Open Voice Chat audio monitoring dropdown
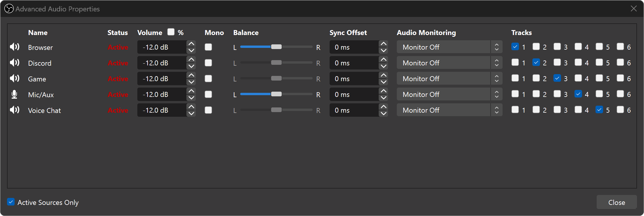This screenshot has height=216, width=644. coord(449,110)
